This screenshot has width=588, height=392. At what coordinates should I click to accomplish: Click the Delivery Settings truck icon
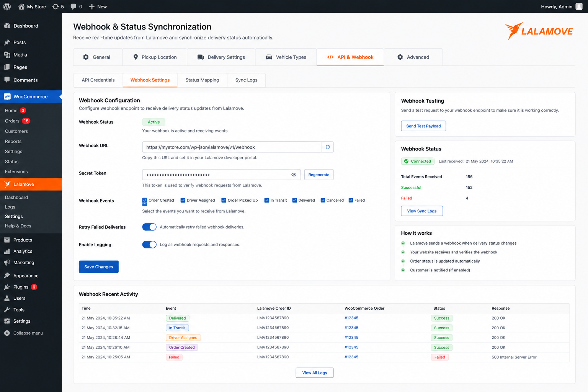201,57
